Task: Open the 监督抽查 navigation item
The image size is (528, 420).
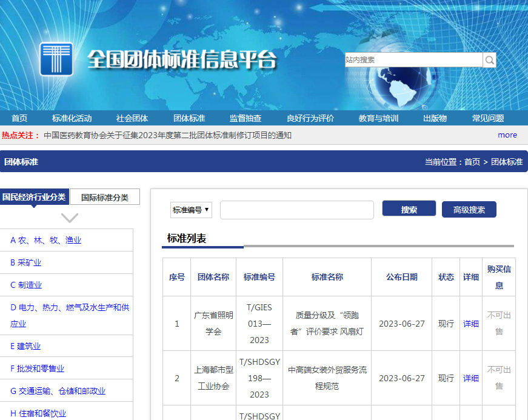Action: click(x=246, y=118)
